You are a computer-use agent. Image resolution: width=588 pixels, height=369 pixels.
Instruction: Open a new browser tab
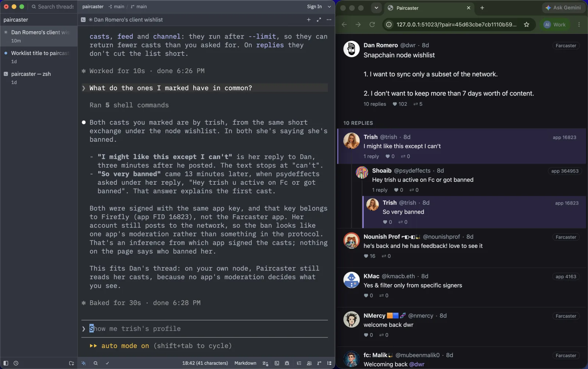pyautogui.click(x=482, y=8)
